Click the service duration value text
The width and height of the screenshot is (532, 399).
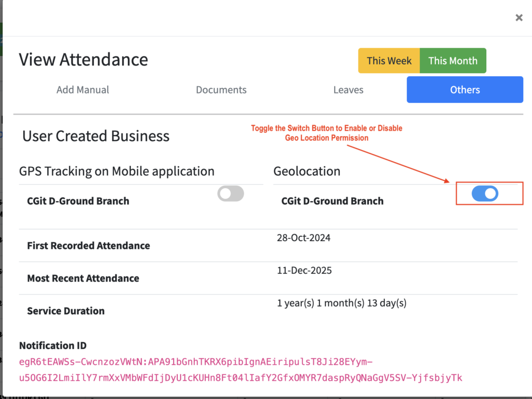coord(341,303)
